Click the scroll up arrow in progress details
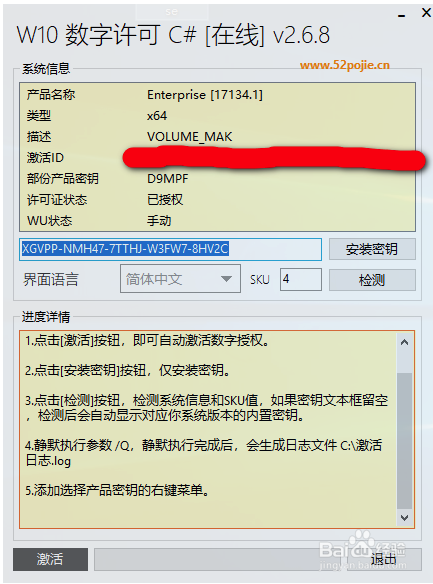The width and height of the screenshot is (433, 584). [405, 342]
